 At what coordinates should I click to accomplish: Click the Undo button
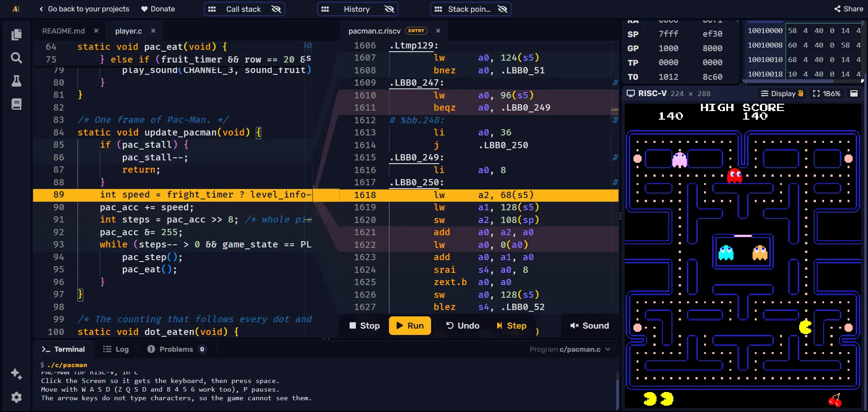pyautogui.click(x=463, y=326)
